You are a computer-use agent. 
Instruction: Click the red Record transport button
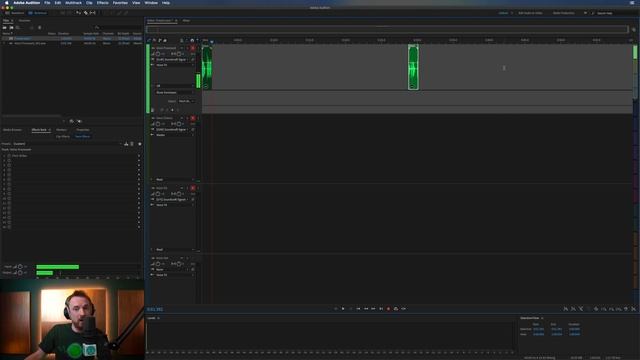[389, 309]
